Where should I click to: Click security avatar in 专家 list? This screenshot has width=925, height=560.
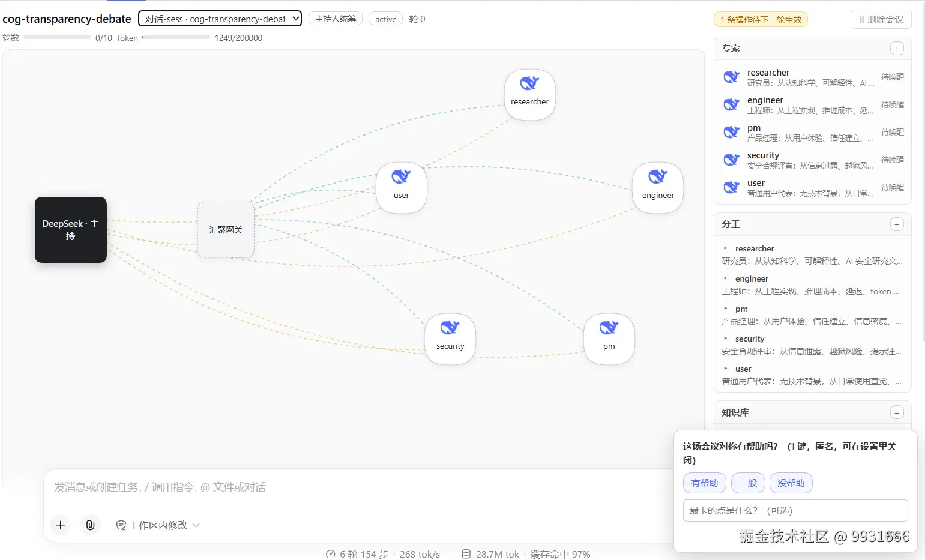coord(731,160)
